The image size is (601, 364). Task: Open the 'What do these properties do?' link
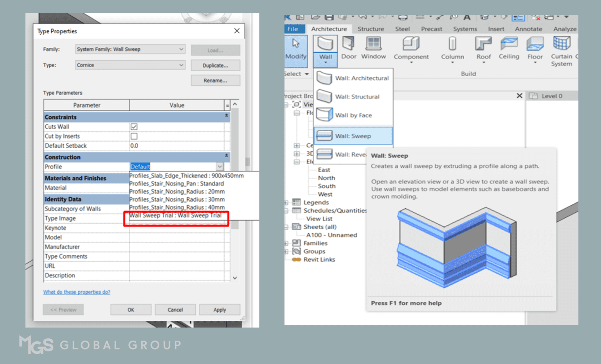pos(77,292)
